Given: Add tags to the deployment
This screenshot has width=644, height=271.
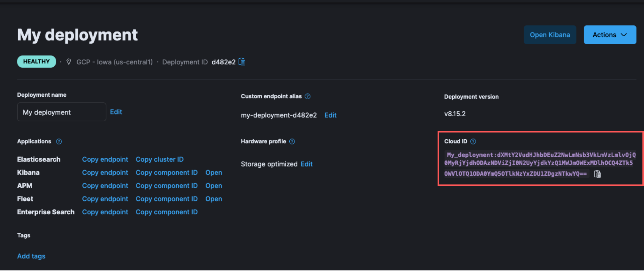Looking at the screenshot, I should point(31,256).
